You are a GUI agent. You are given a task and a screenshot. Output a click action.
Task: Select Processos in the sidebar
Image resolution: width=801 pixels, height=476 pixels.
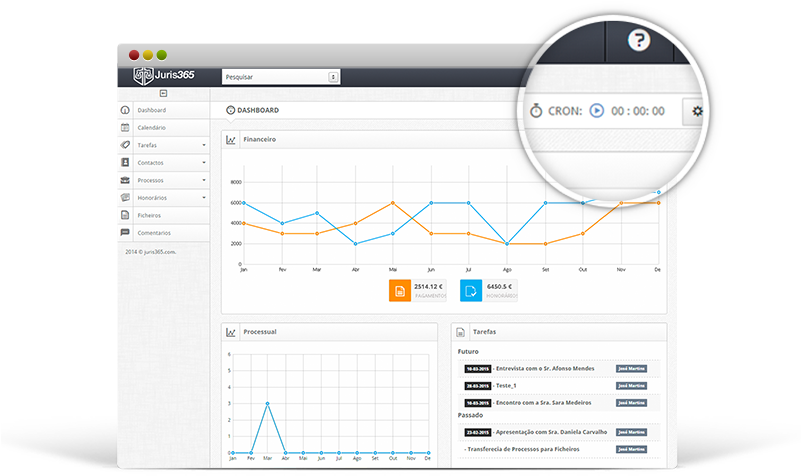[150, 180]
